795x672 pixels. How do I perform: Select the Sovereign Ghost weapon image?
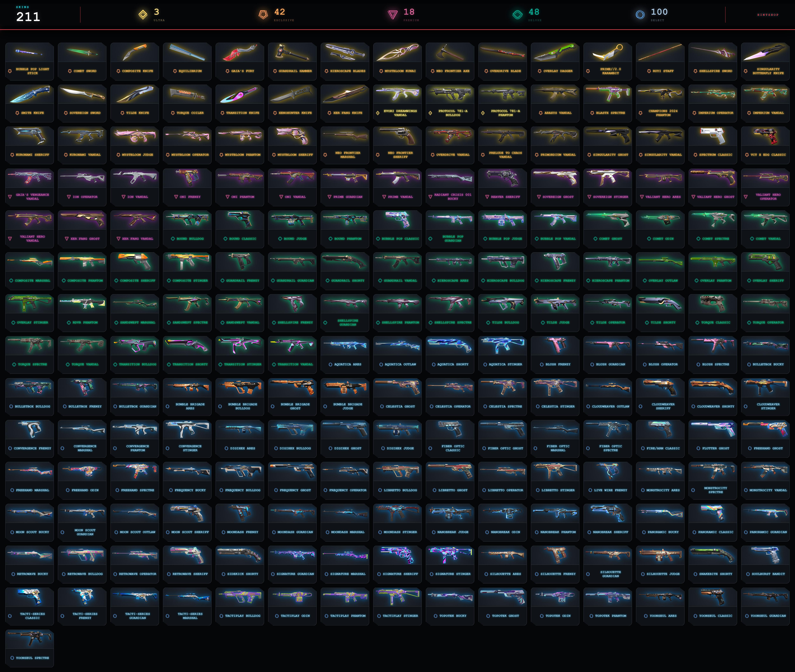[x=555, y=178]
